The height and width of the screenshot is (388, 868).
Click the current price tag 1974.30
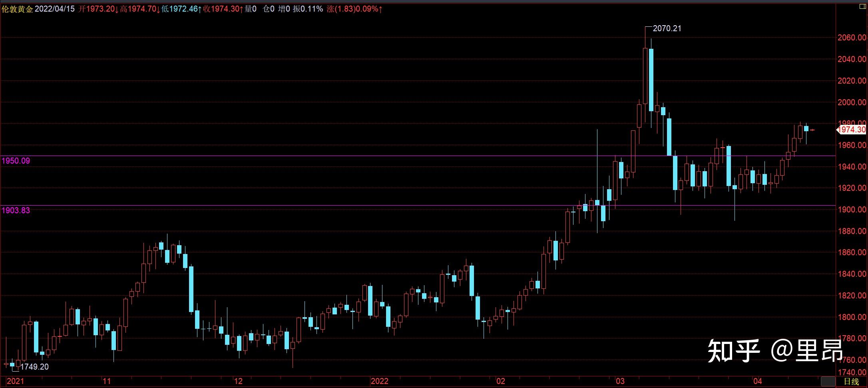(x=852, y=130)
